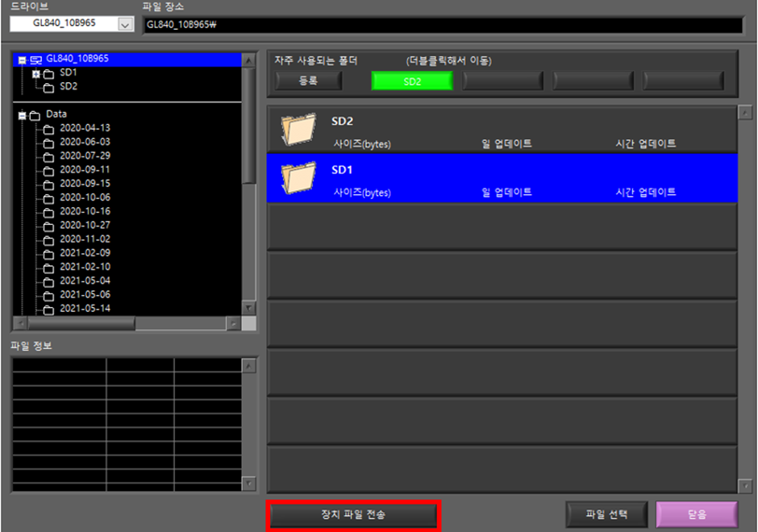Expand the SD1 folder in the tree
Image resolution: width=758 pixels, height=532 pixels.
tap(35, 74)
